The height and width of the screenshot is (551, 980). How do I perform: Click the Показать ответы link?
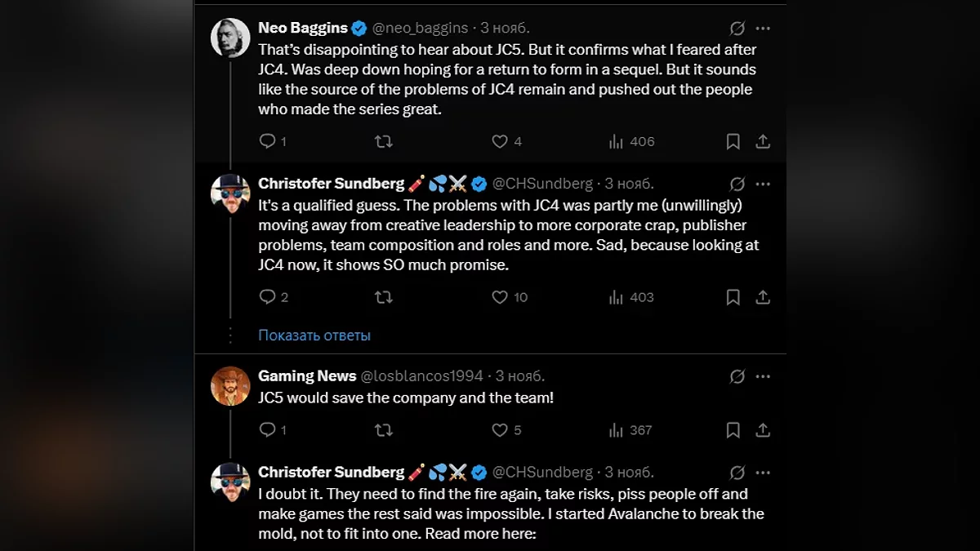[314, 335]
